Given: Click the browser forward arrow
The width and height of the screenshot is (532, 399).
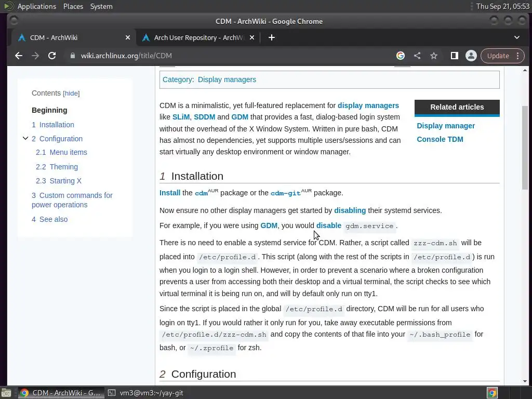Looking at the screenshot, I should [35, 56].
